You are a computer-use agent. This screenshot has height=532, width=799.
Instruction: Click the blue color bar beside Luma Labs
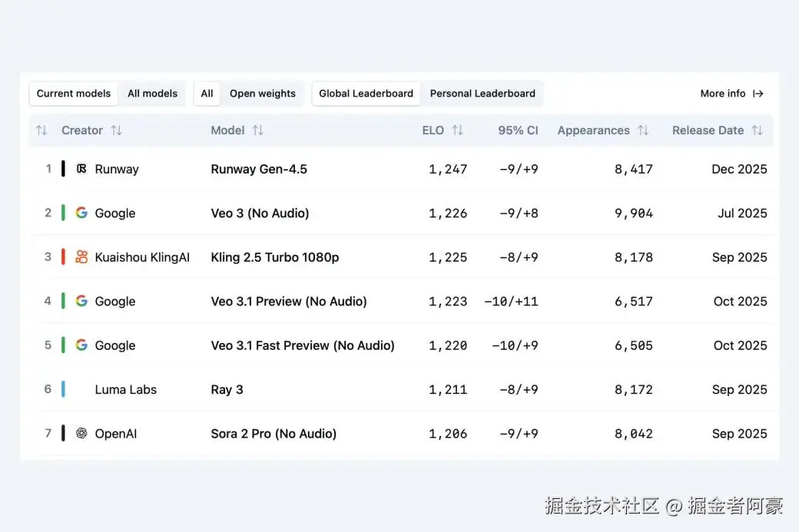click(x=63, y=389)
